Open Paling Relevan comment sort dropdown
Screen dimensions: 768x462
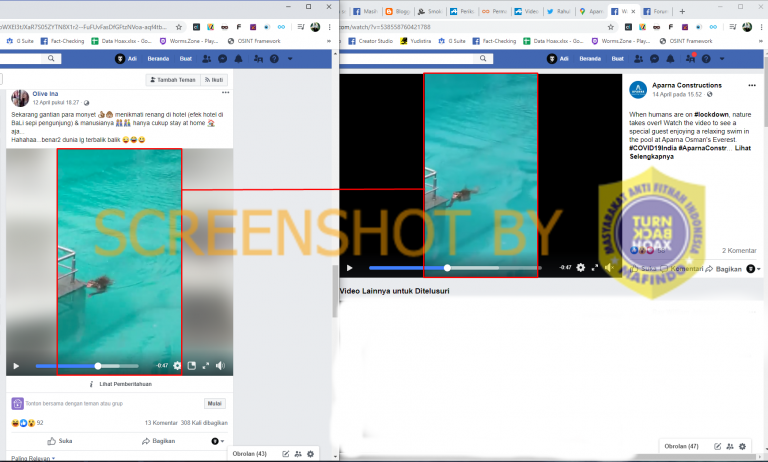pyautogui.click(x=33, y=459)
